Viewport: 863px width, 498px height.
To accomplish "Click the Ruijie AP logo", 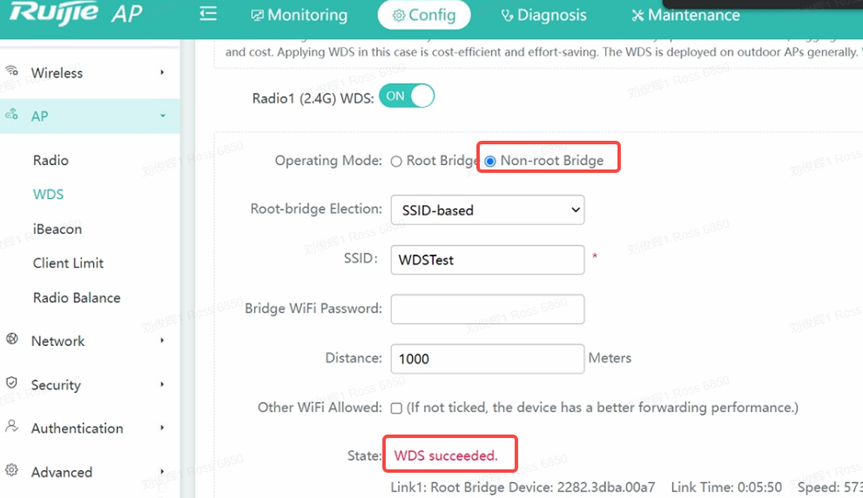I will (x=74, y=15).
